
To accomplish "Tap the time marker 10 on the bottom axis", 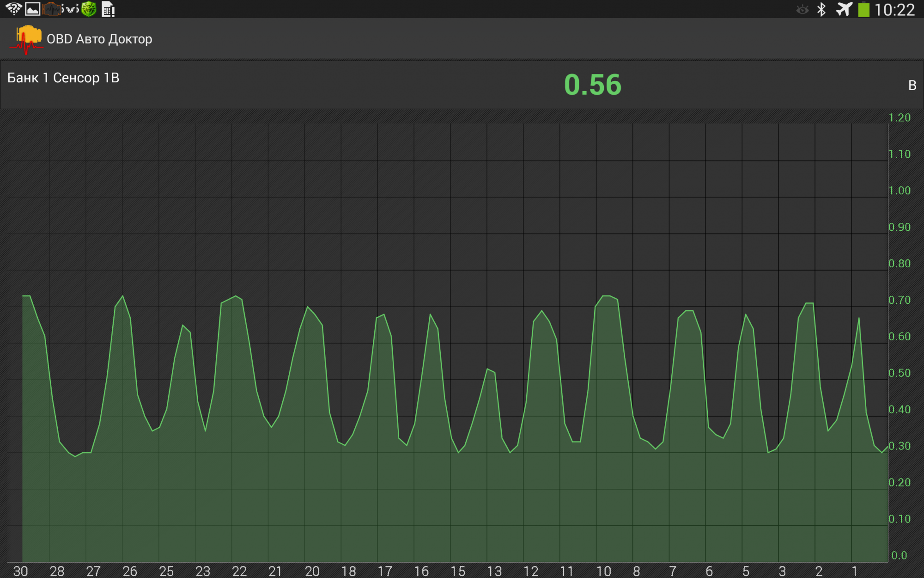I will click(x=603, y=571).
